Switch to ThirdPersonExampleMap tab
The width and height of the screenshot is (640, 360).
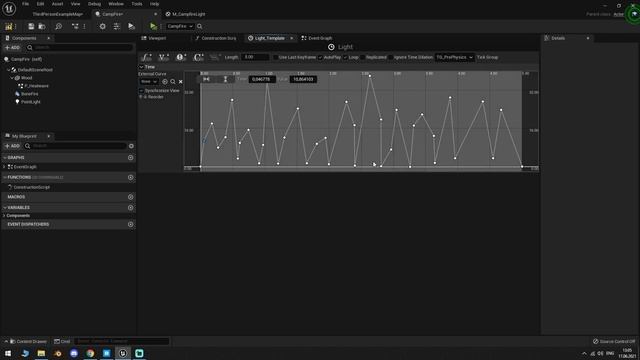pyautogui.click(x=58, y=14)
